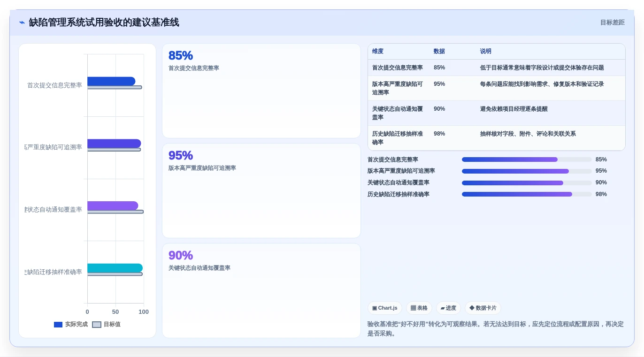Click 关键状态自动通知覆盖率 card caption

[199, 268]
